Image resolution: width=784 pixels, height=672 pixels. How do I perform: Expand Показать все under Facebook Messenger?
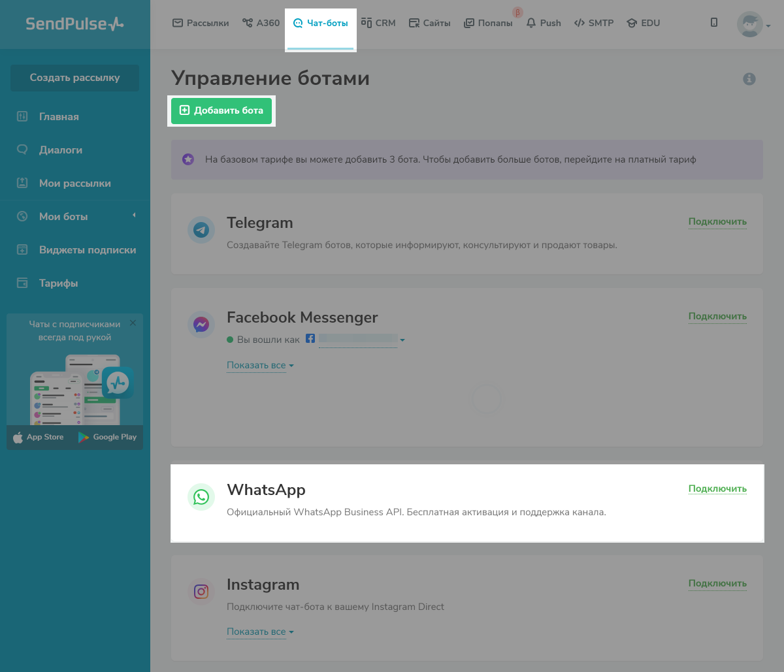point(260,365)
